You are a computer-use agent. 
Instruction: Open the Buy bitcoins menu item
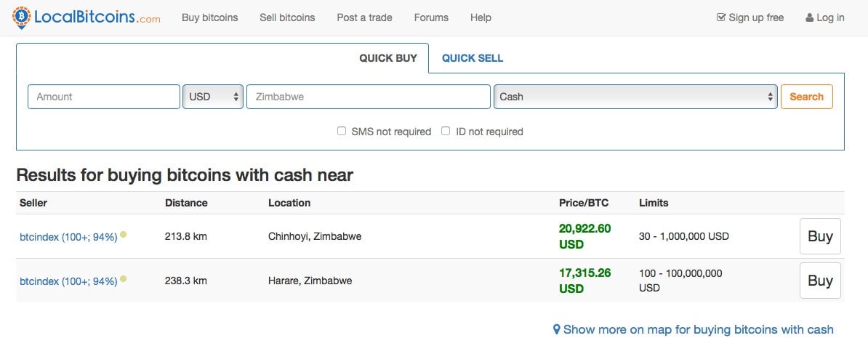click(210, 17)
